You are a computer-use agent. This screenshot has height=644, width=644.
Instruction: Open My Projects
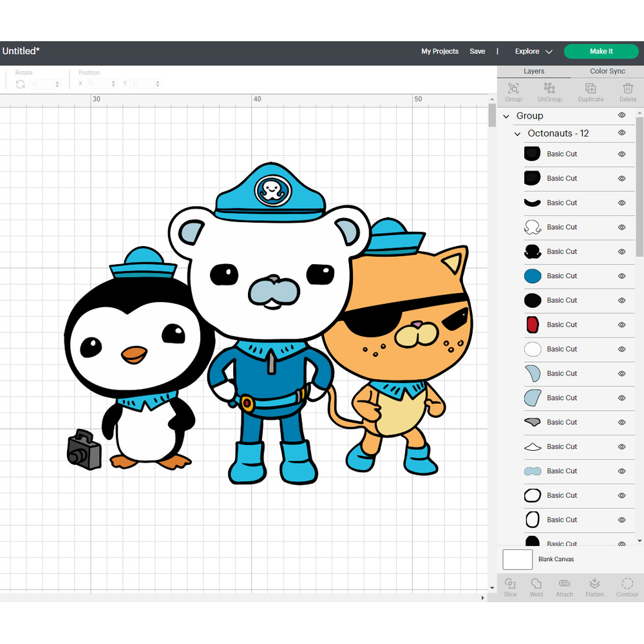click(x=440, y=51)
